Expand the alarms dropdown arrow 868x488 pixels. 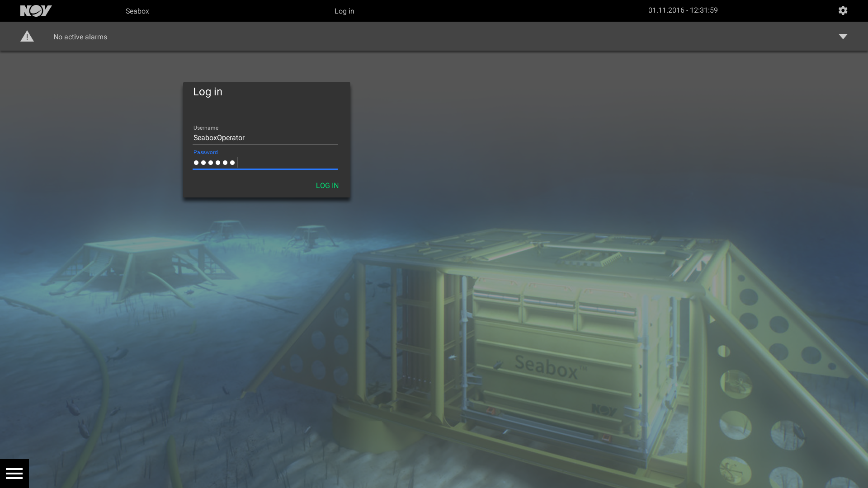coord(843,37)
